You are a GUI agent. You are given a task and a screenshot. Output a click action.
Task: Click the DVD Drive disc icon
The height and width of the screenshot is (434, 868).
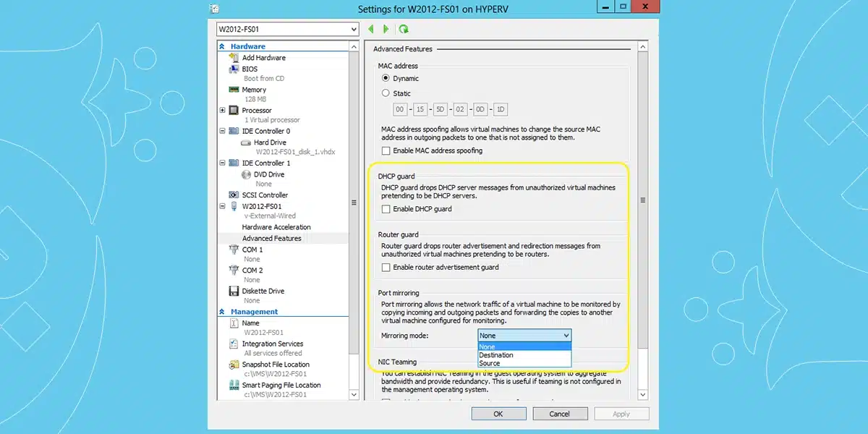tap(247, 174)
